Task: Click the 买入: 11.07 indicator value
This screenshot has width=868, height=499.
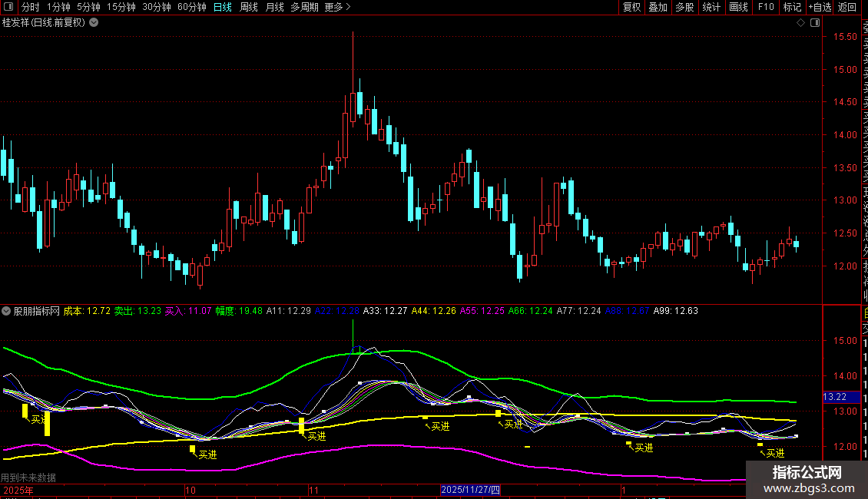Action: [188, 311]
